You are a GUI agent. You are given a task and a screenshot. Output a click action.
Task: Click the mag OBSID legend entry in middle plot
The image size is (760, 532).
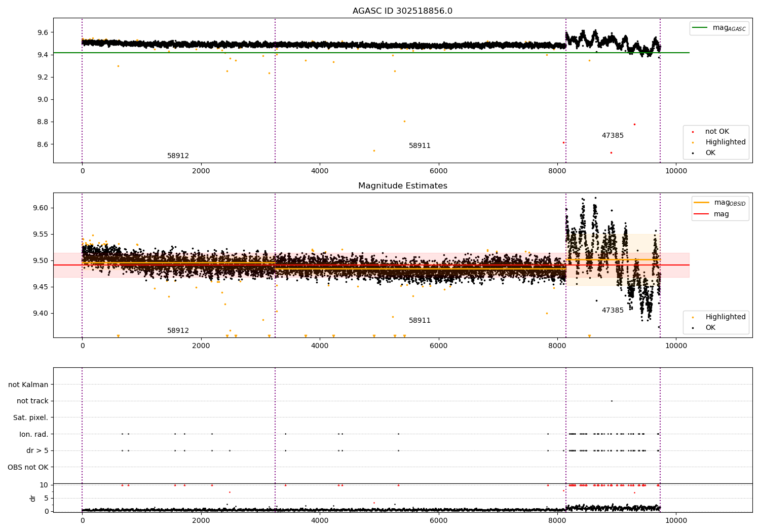(x=720, y=203)
